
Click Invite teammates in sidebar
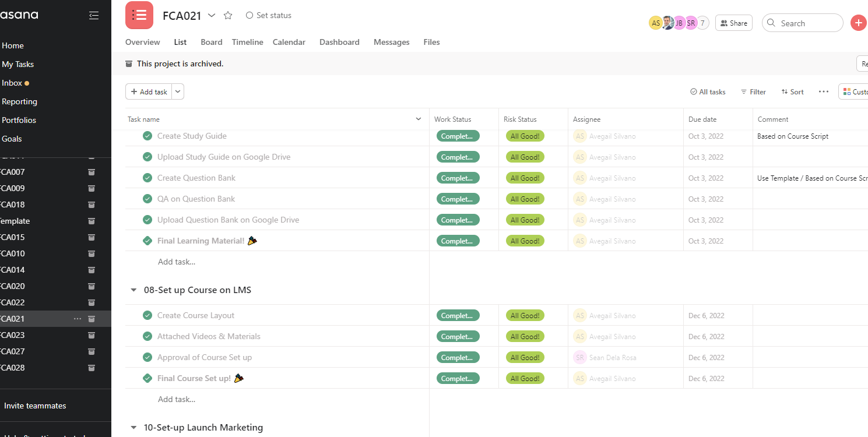35,406
